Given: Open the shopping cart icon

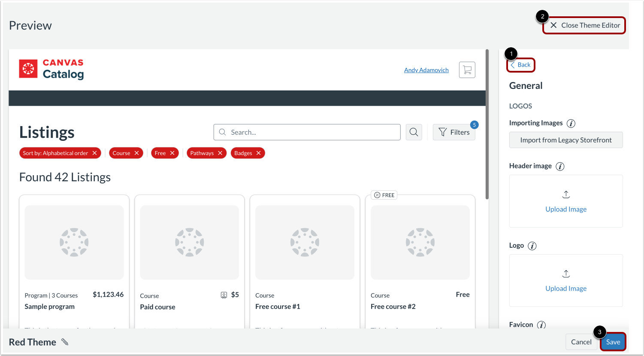Looking at the screenshot, I should [467, 70].
